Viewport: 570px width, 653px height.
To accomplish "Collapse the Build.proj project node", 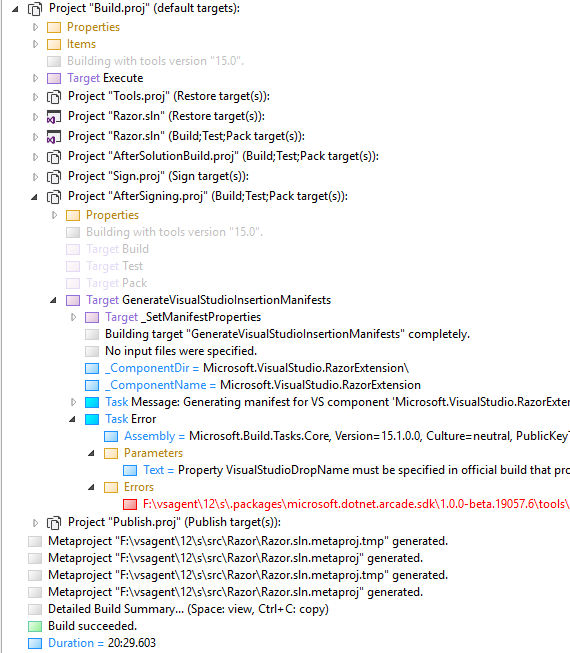I will (15, 9).
